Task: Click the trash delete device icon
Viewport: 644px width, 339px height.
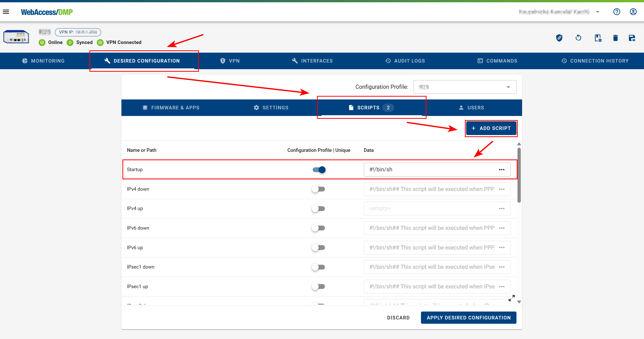Action: coord(615,38)
